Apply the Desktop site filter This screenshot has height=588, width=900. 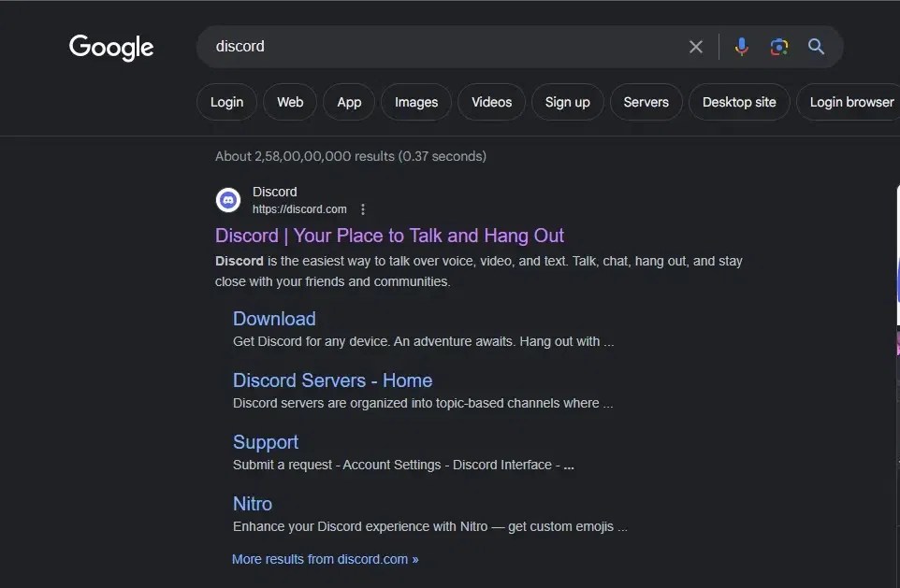tap(739, 102)
